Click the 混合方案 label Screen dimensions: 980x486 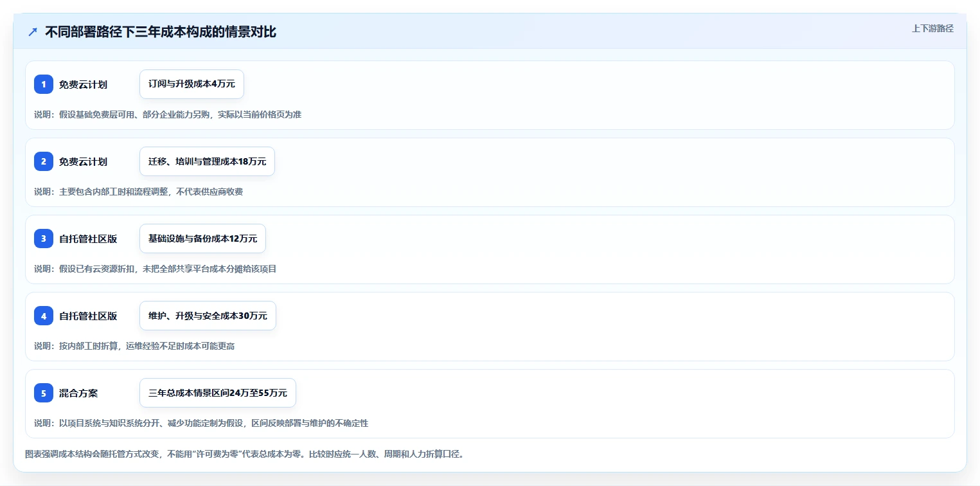coord(78,393)
